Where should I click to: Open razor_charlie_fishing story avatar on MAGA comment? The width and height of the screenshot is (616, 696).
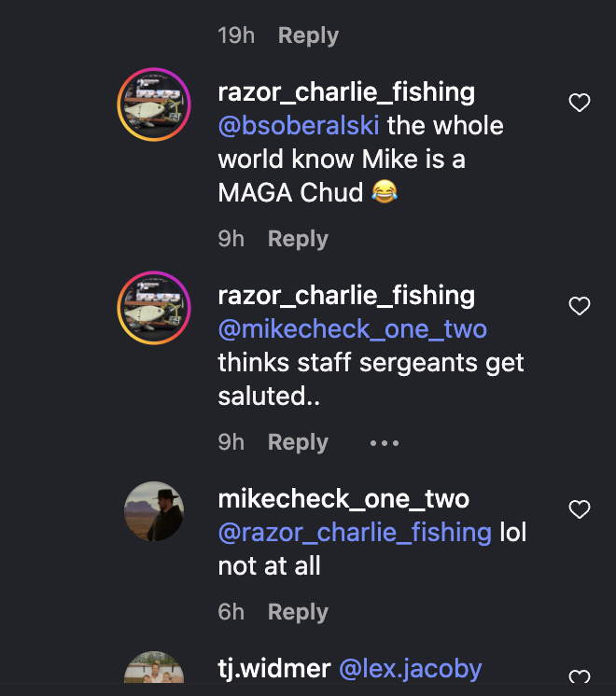(x=154, y=104)
